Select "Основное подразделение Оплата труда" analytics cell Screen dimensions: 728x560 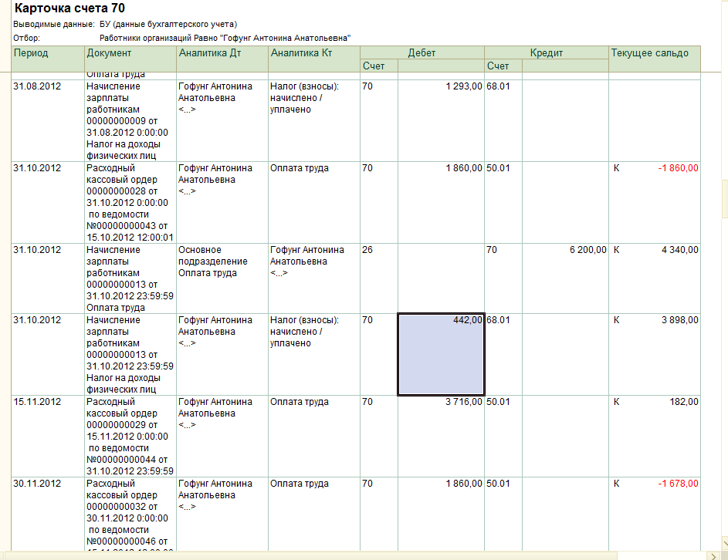222,278
